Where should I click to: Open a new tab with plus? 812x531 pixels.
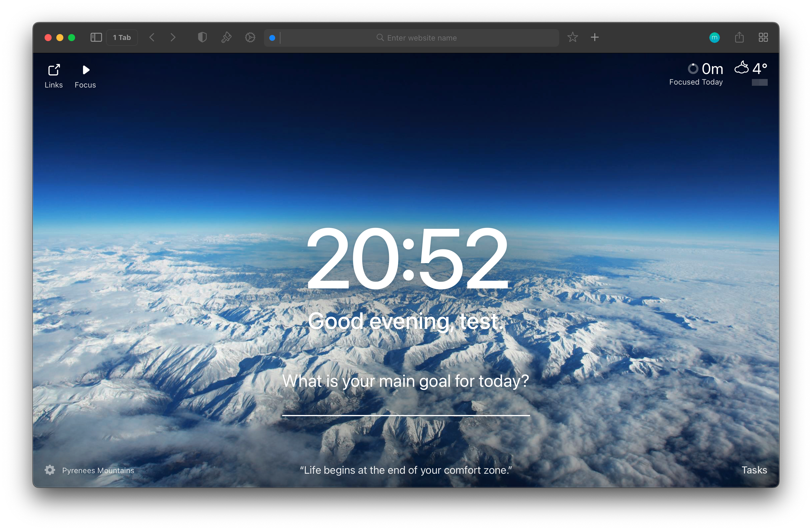(x=595, y=37)
